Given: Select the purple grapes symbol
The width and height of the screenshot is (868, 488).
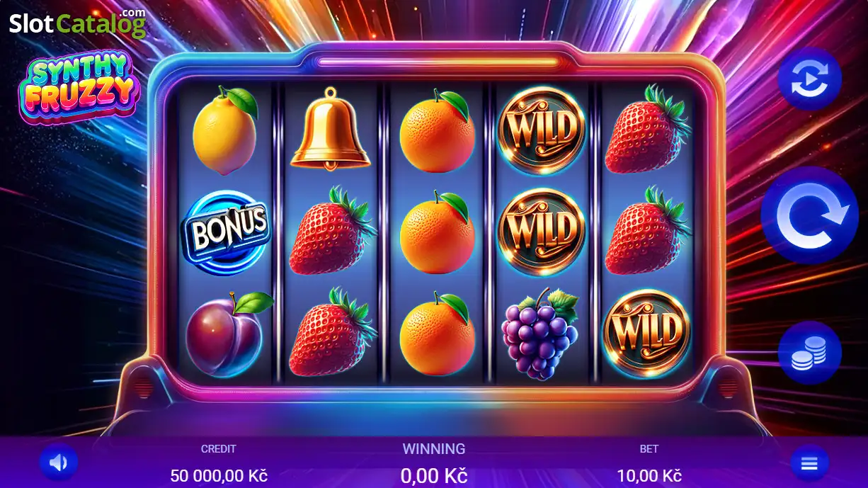Looking at the screenshot, I should (x=540, y=332).
